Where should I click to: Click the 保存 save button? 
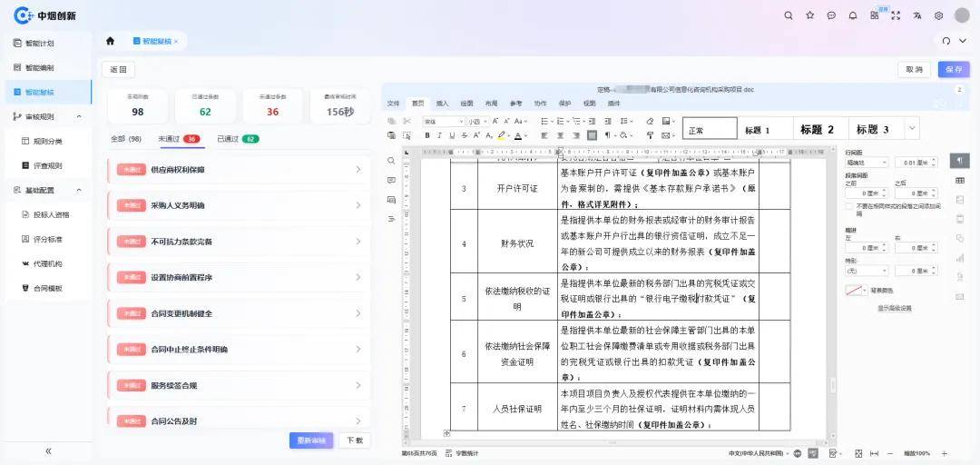click(x=954, y=69)
